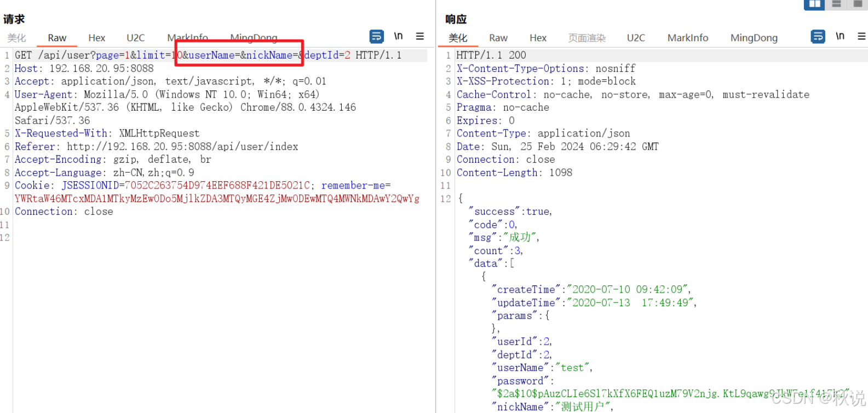
Task: Click the "password" JSON key
Action: pos(520,381)
